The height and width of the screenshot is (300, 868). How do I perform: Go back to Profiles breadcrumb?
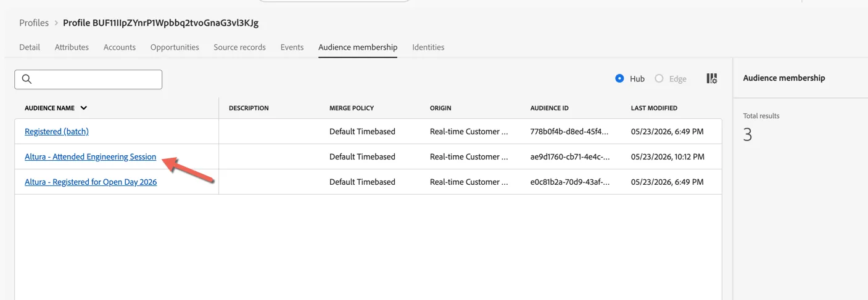(x=34, y=23)
